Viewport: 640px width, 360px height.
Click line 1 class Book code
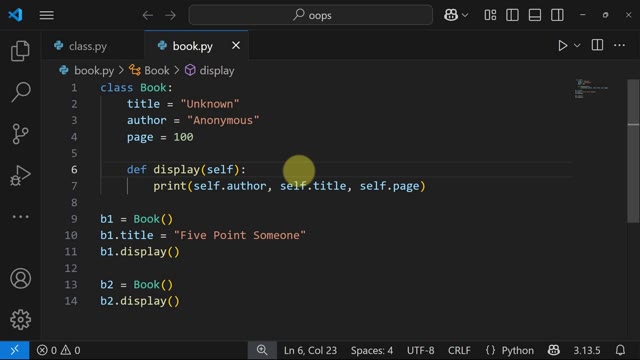pyautogui.click(x=136, y=87)
